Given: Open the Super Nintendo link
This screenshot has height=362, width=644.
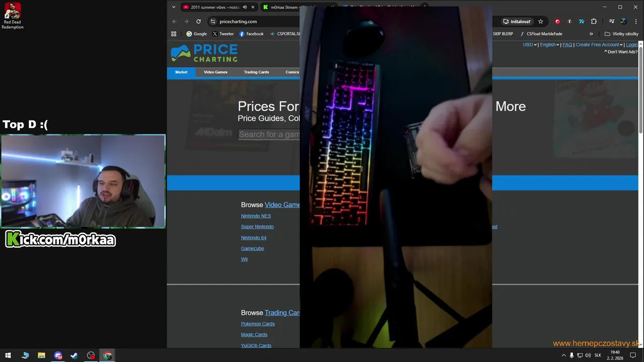Looking at the screenshot, I should pyautogui.click(x=257, y=227).
